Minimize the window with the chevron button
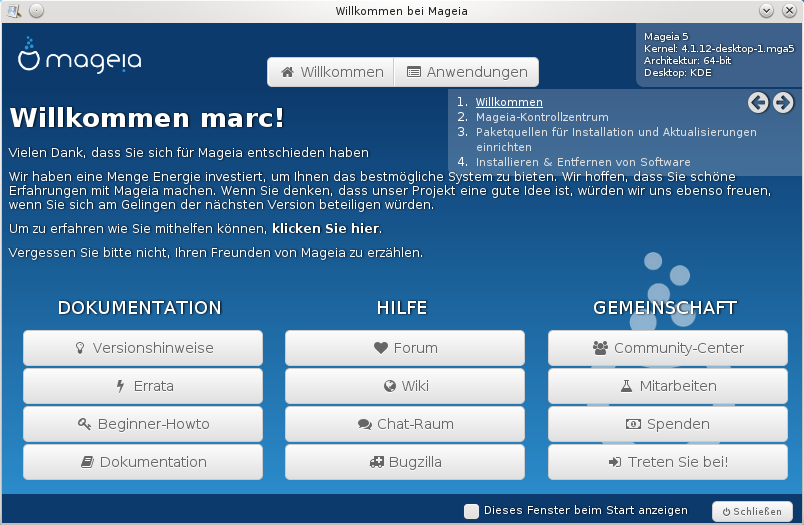Viewport: 804px width, 525px height. [x=767, y=11]
